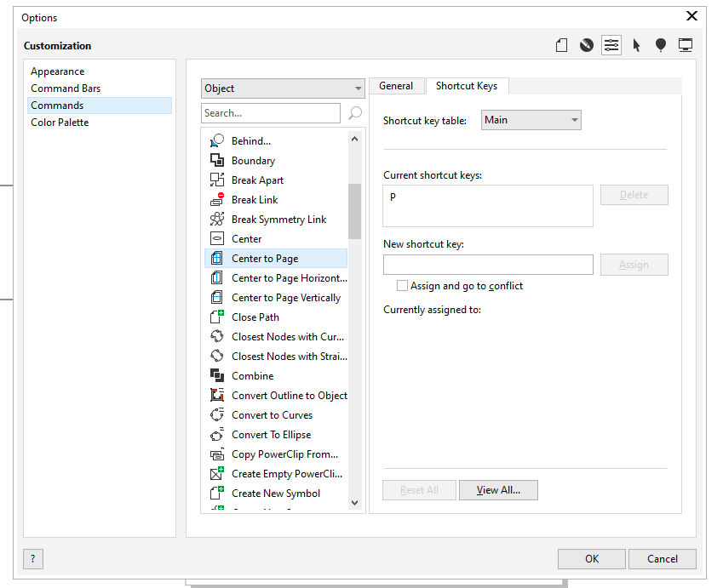
Task: Select the Break Apart command icon
Action: [x=216, y=180]
